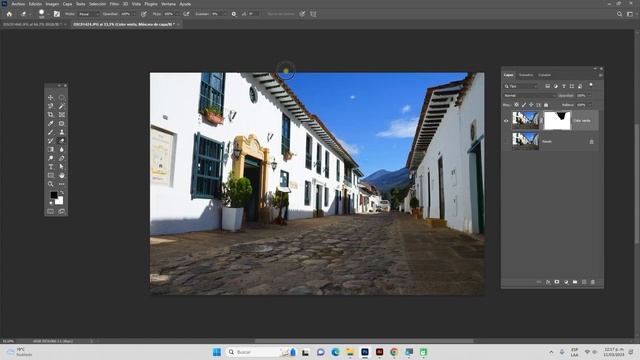Switch to the Trazados tab

pos(526,75)
